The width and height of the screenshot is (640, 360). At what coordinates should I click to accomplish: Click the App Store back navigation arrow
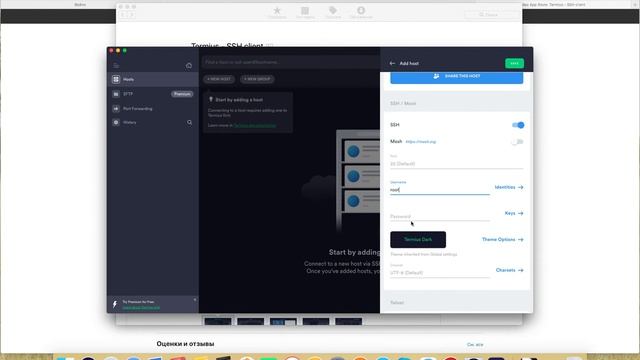(123, 15)
